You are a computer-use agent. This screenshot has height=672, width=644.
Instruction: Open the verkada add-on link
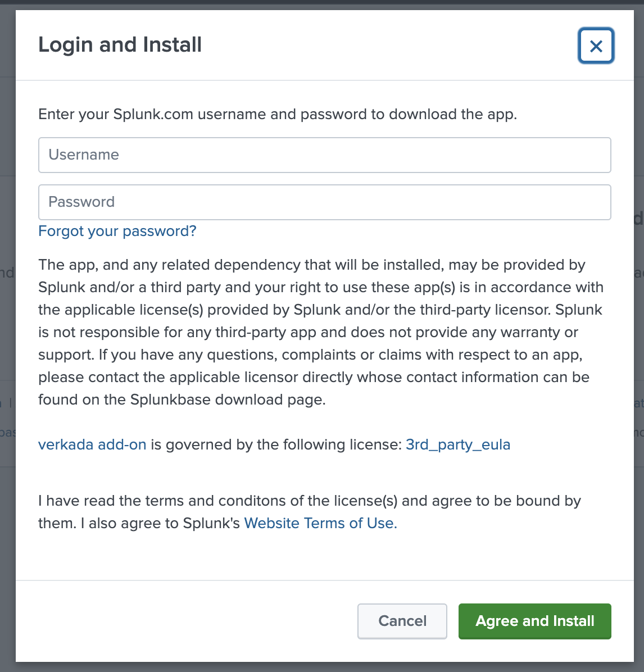pos(92,444)
